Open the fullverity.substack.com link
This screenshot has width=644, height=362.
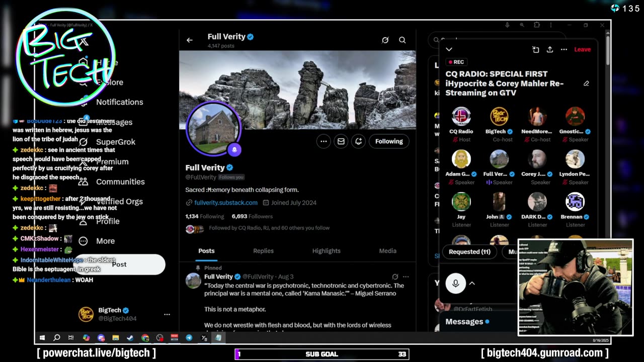tap(226, 203)
